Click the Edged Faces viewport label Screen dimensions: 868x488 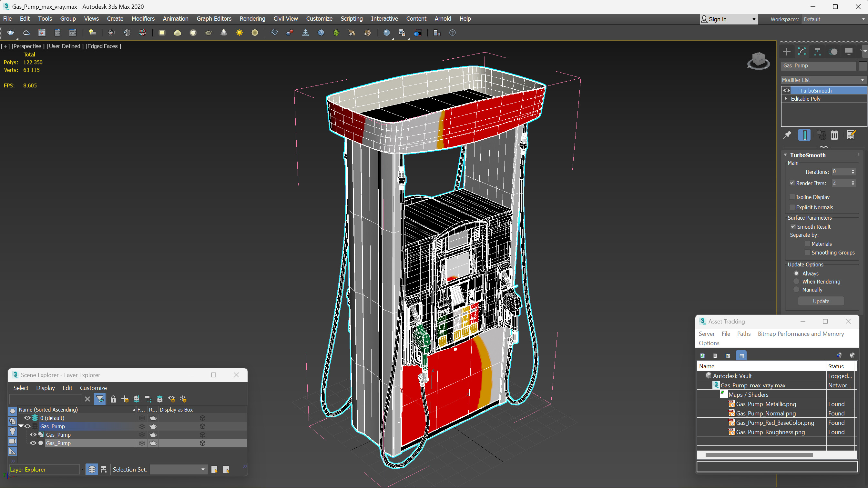coord(103,46)
